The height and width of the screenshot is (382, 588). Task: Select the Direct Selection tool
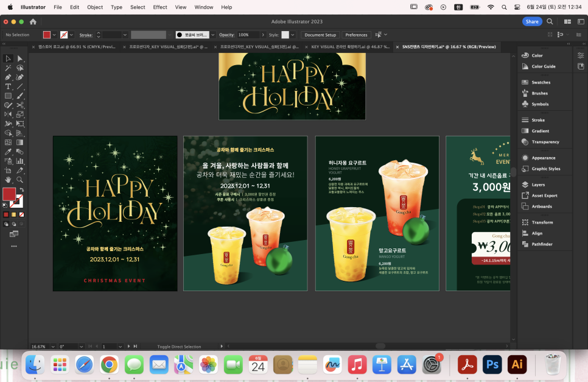(20, 58)
